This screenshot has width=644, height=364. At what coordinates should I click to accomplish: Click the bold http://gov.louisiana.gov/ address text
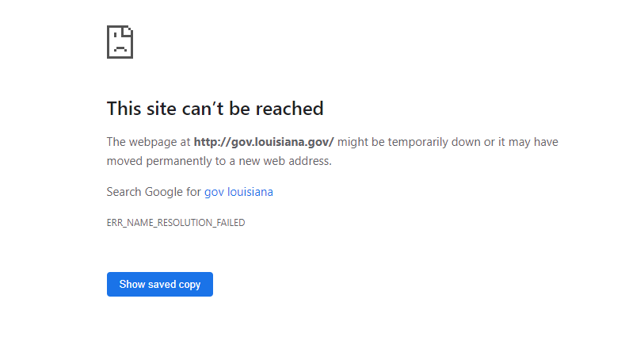tap(264, 142)
